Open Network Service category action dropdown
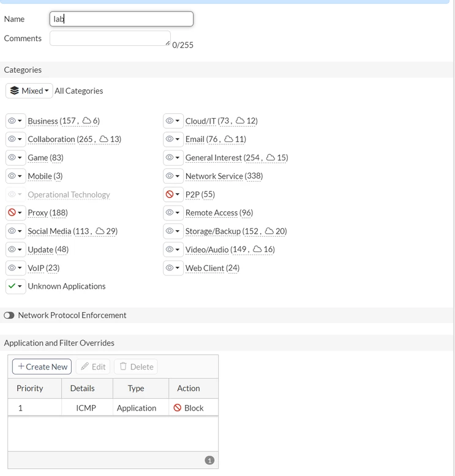Viewport: 455px width, 476px height. tap(173, 176)
